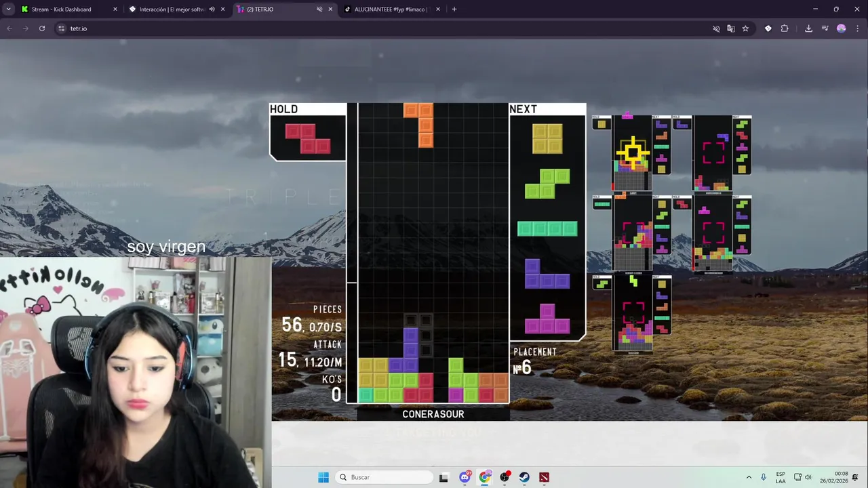The image size is (868, 488).
Task: Switch to ALUCINANTEEE TikTok tab
Action: (392, 9)
